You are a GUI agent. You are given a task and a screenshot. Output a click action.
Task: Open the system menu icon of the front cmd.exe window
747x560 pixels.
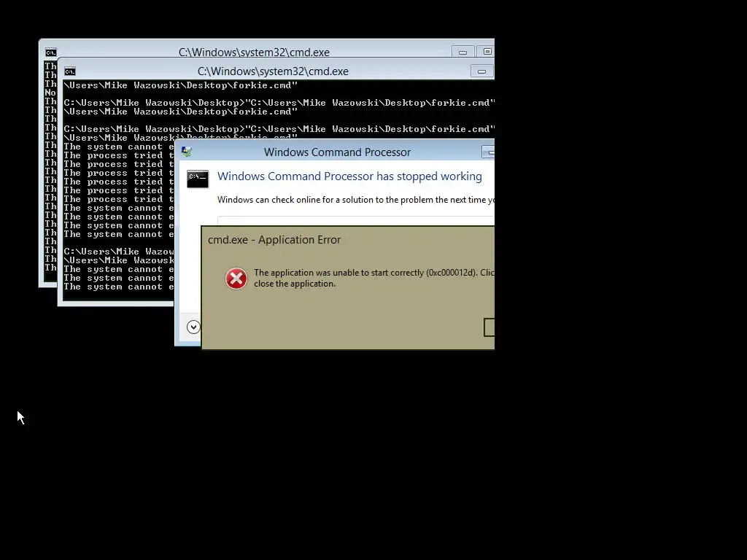tap(69, 71)
